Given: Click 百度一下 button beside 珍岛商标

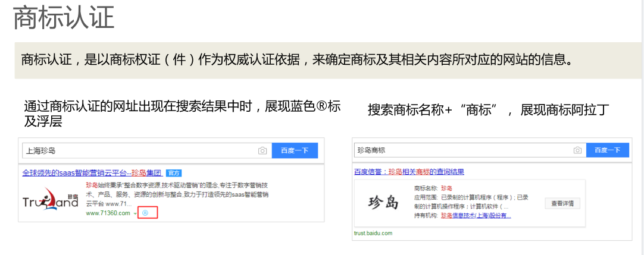Looking at the screenshot, I should pyautogui.click(x=608, y=150).
